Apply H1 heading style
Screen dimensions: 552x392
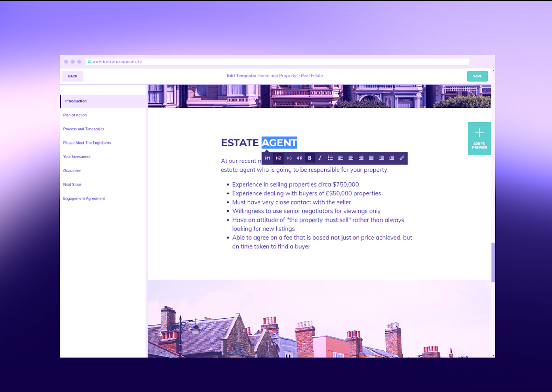click(267, 158)
